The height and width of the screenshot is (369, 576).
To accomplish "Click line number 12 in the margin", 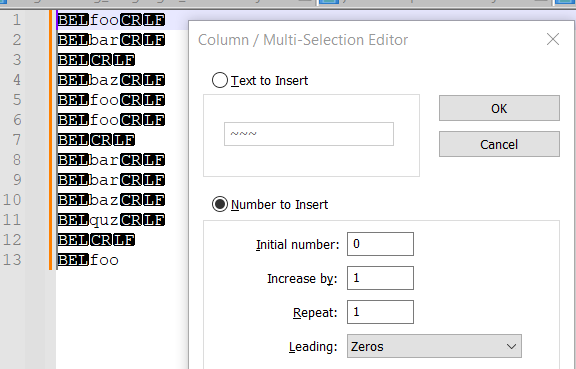I will click(12, 240).
